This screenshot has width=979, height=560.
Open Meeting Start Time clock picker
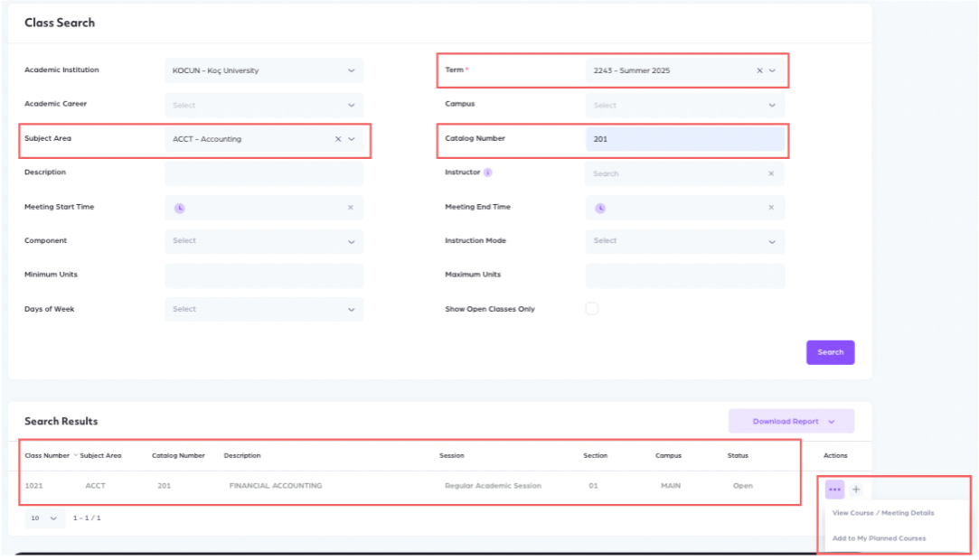coord(179,208)
